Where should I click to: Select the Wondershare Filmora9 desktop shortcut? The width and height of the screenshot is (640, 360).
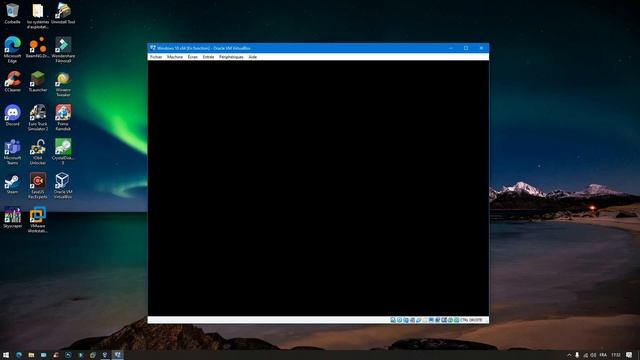pos(63,50)
